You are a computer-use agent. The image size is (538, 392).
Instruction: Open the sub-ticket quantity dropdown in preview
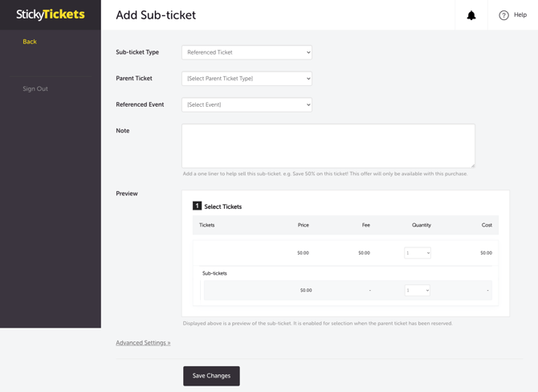(x=418, y=291)
